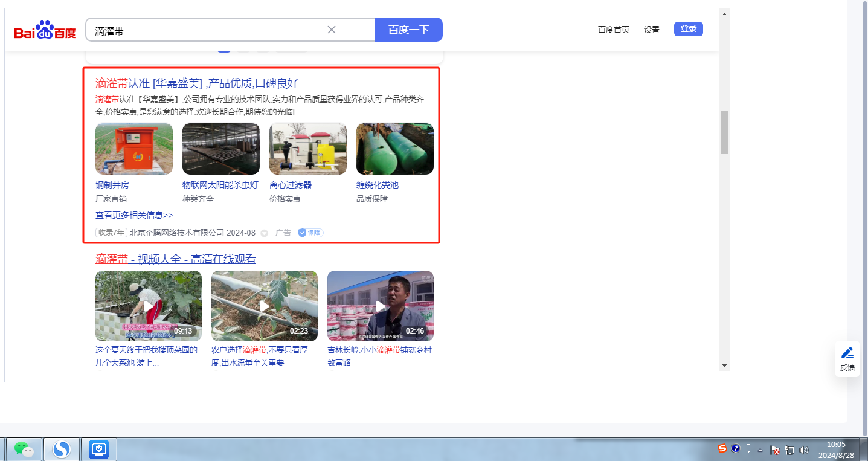Play the 02:46 吉林长岭 video
The image size is (868, 461).
point(381,306)
